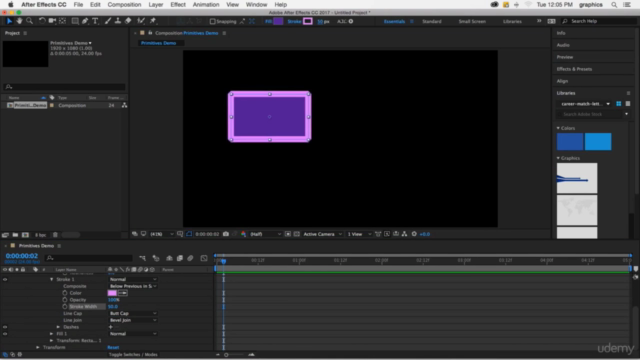Enable the Snapping checkbox
This screenshot has width=640, height=360.
(x=212, y=21)
